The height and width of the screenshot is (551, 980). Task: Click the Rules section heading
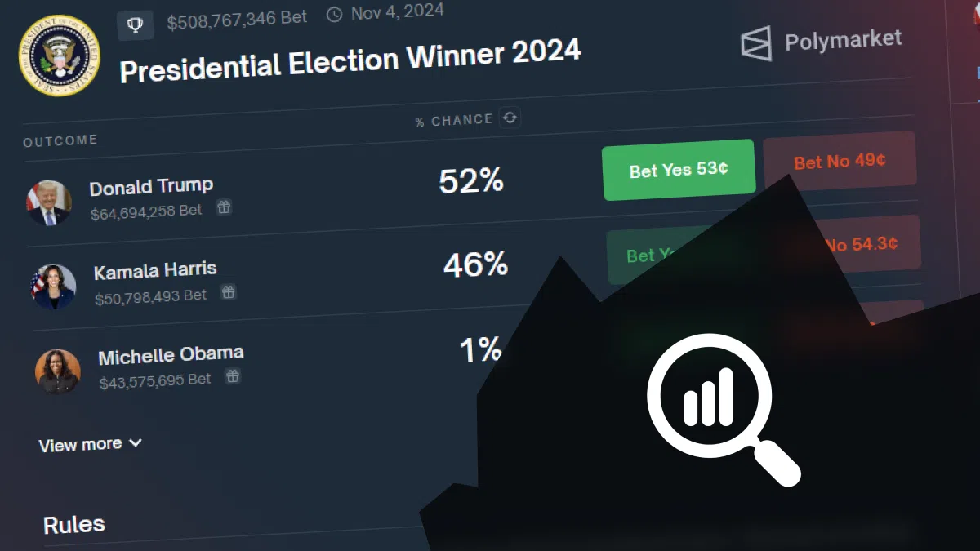(74, 524)
